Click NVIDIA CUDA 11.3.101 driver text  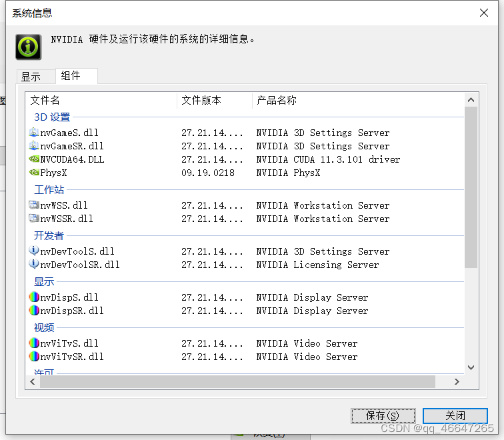tap(328, 159)
